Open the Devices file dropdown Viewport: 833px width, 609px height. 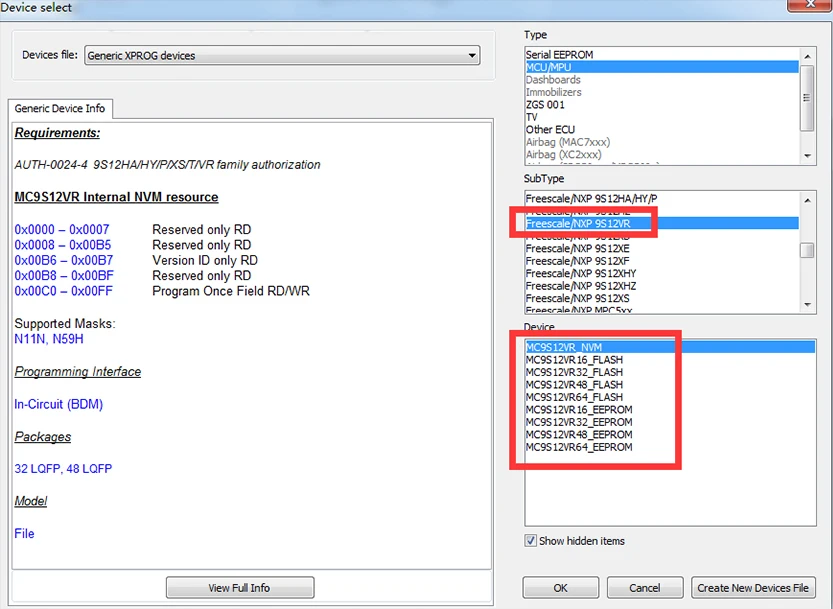click(x=282, y=55)
